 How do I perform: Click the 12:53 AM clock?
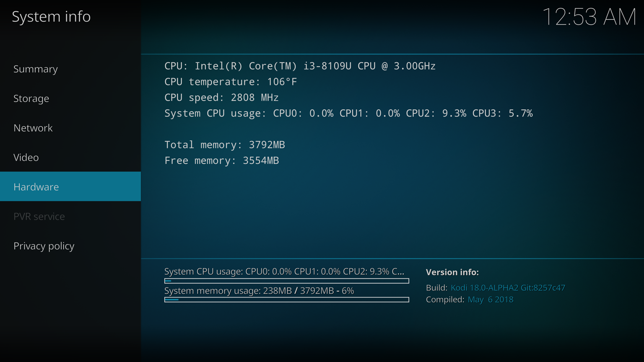tap(589, 17)
